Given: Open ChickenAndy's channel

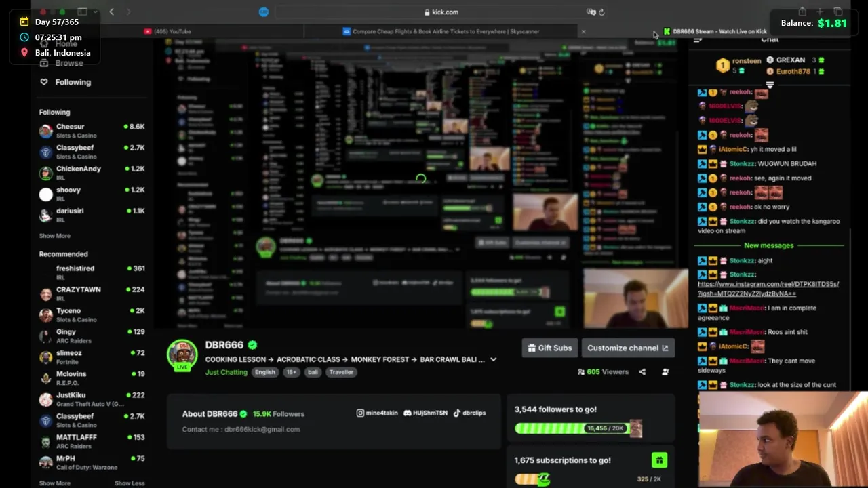Looking at the screenshot, I should [92, 173].
